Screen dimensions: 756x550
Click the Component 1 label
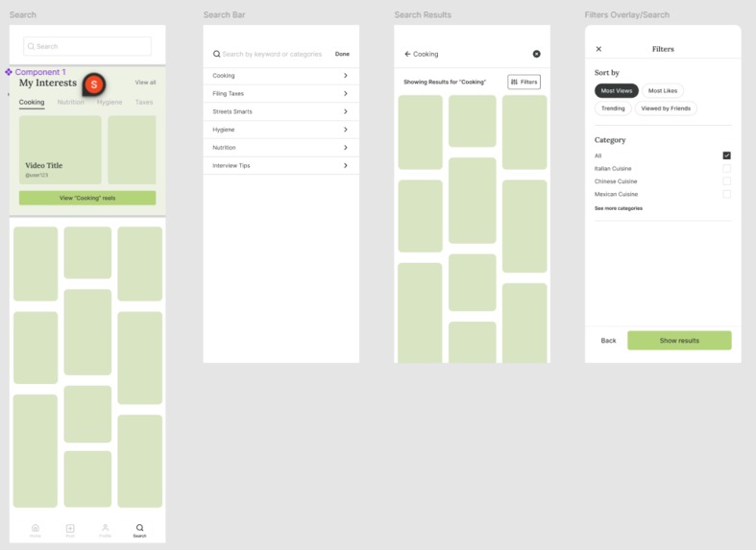point(40,72)
